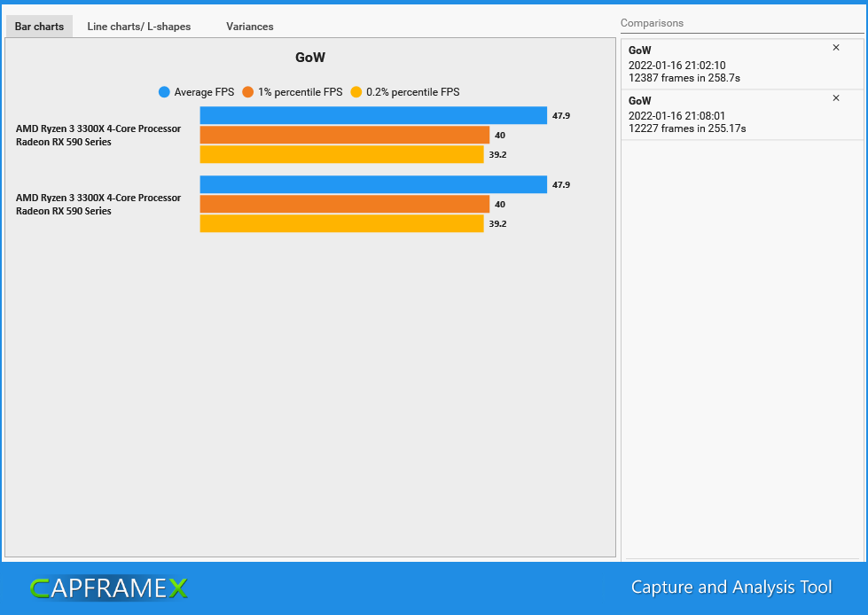The image size is (868, 615).
Task: Remove the GoW 21:02:10 comparison entry
Action: click(836, 48)
